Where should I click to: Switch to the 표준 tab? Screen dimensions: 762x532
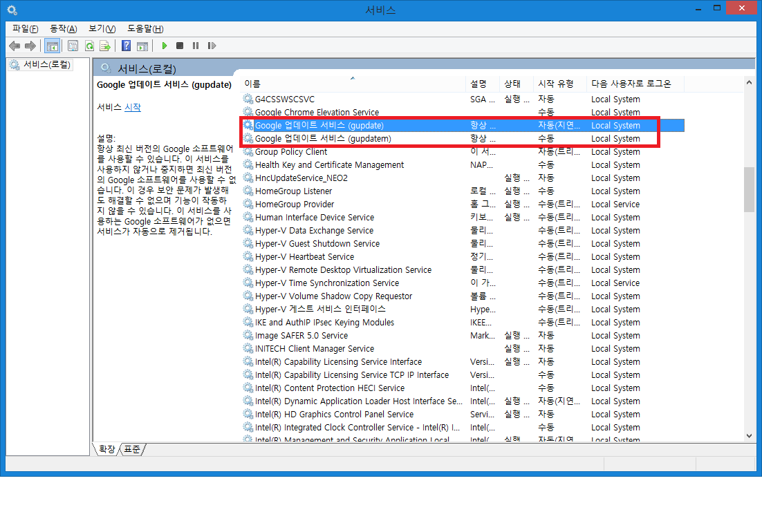point(131,449)
